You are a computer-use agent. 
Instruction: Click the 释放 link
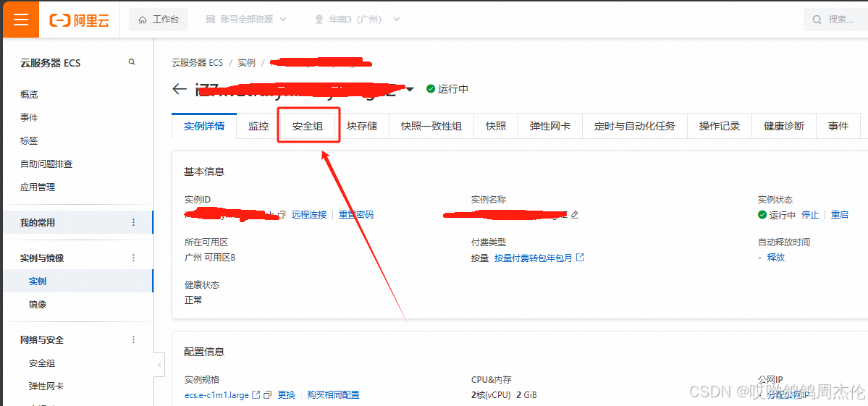[775, 258]
